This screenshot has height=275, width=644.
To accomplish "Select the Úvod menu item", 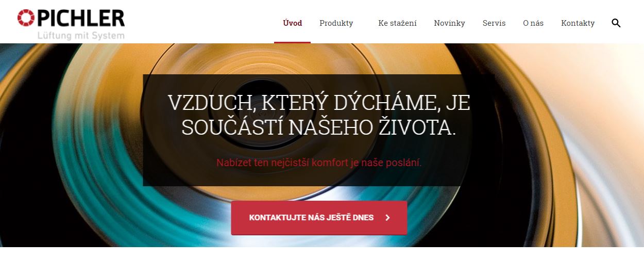I will coord(293,23).
